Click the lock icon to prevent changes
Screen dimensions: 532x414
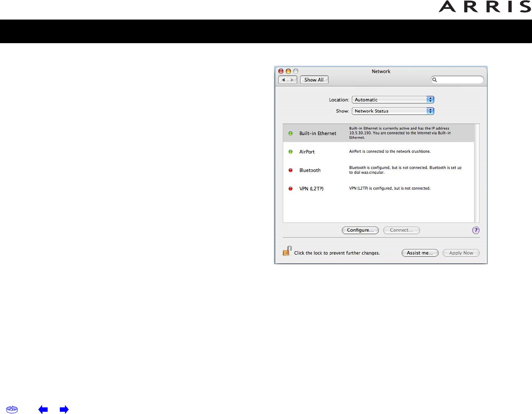coord(287,251)
